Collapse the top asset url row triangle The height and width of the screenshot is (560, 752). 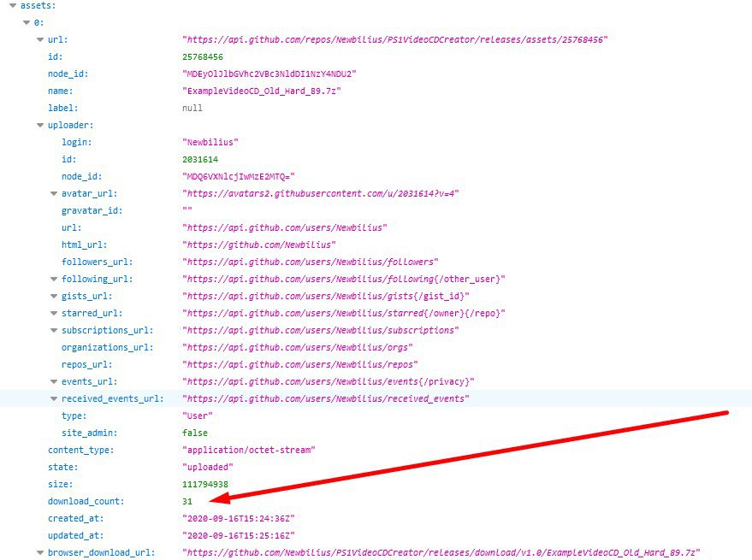(x=40, y=40)
